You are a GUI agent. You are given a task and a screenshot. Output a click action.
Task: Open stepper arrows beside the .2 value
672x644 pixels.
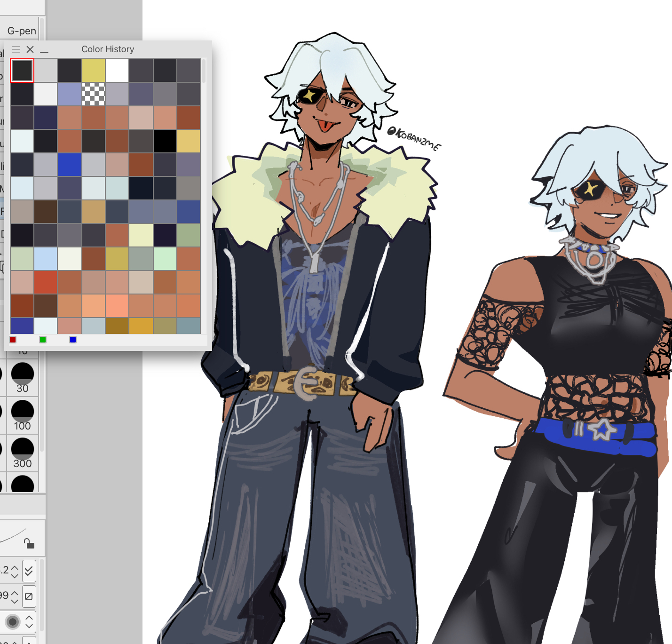click(x=15, y=571)
